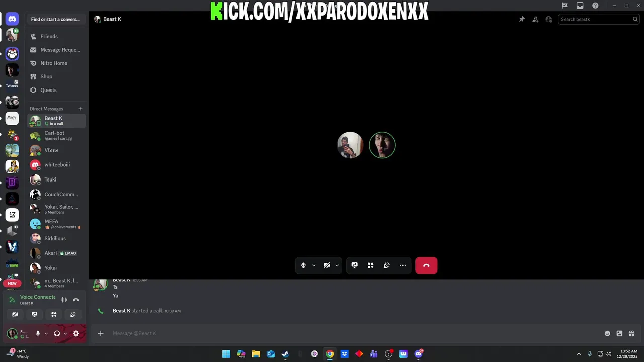Open Sirkilious direct message
Screen dimensions: 644x362
pyautogui.click(x=56, y=238)
